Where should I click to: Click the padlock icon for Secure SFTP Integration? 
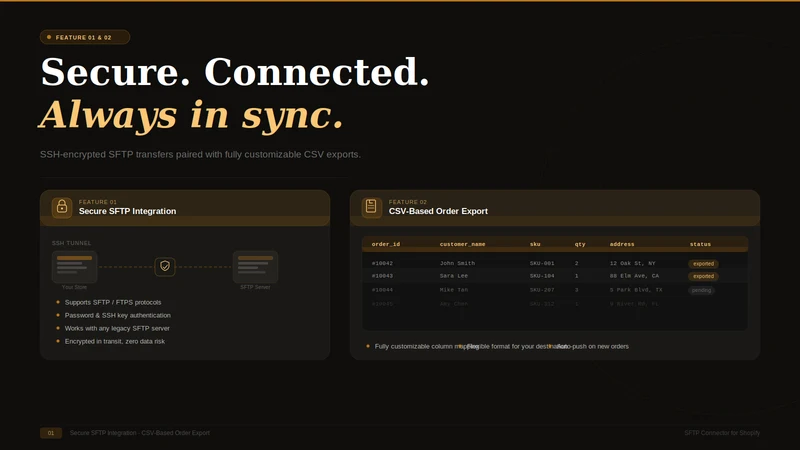click(62, 208)
